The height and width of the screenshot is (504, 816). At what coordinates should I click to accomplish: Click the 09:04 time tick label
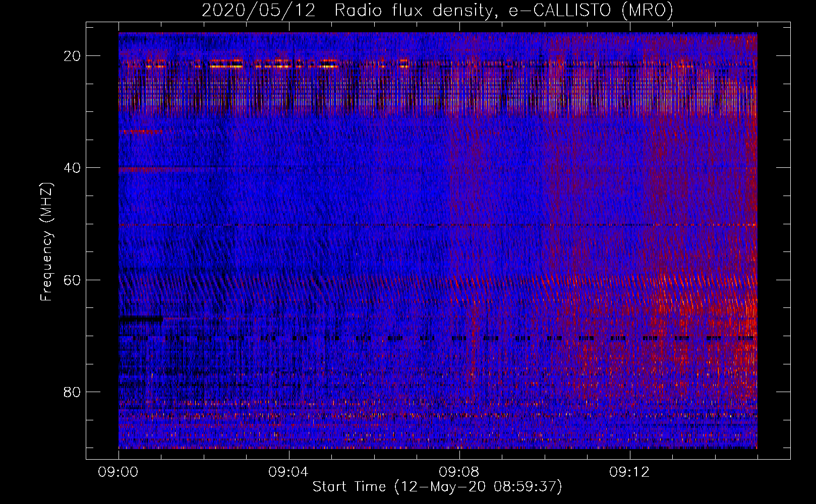(x=288, y=472)
